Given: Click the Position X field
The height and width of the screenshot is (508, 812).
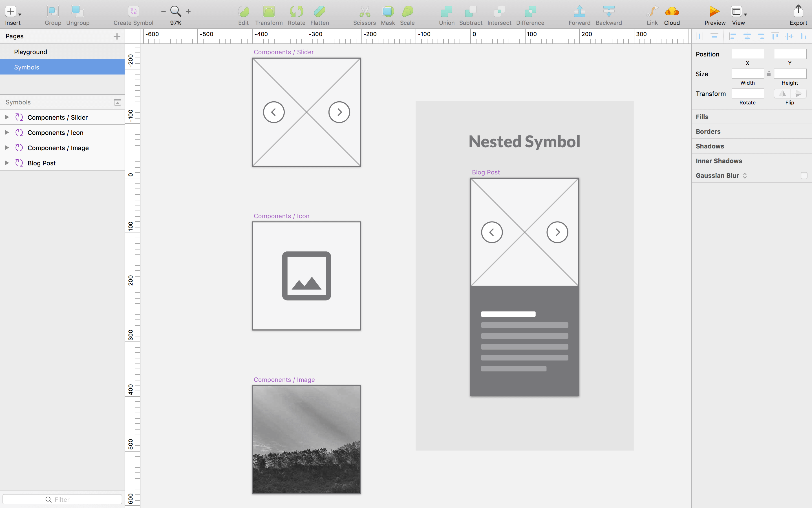Looking at the screenshot, I should [x=748, y=54].
